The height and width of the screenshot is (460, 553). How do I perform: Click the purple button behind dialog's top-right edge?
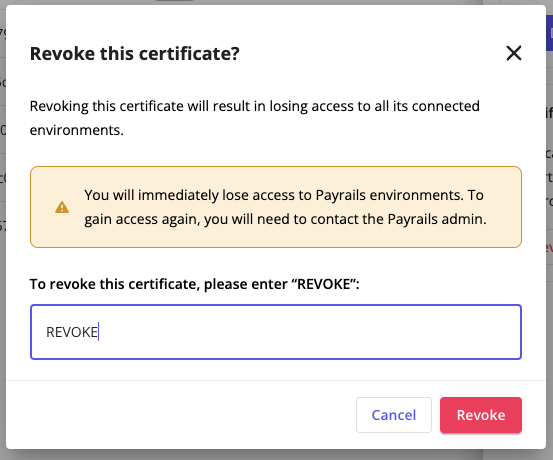549,33
